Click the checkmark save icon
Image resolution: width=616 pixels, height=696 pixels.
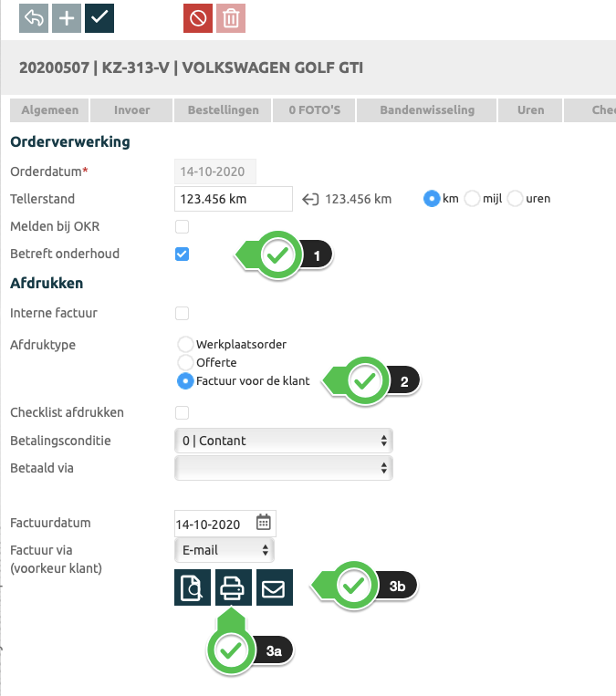(99, 18)
